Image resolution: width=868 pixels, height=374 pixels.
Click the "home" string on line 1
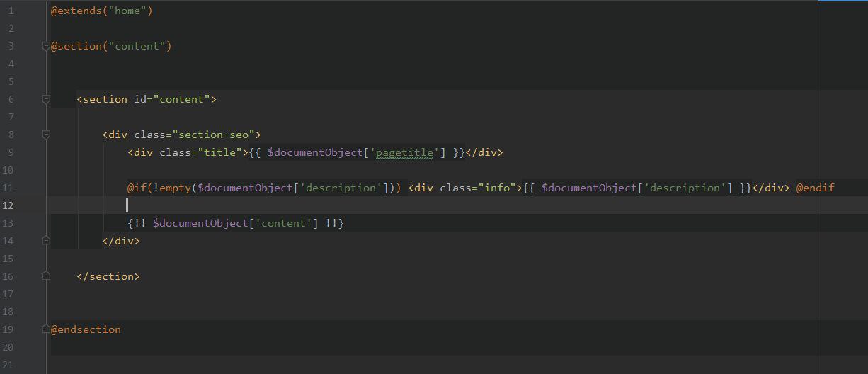pyautogui.click(x=127, y=11)
